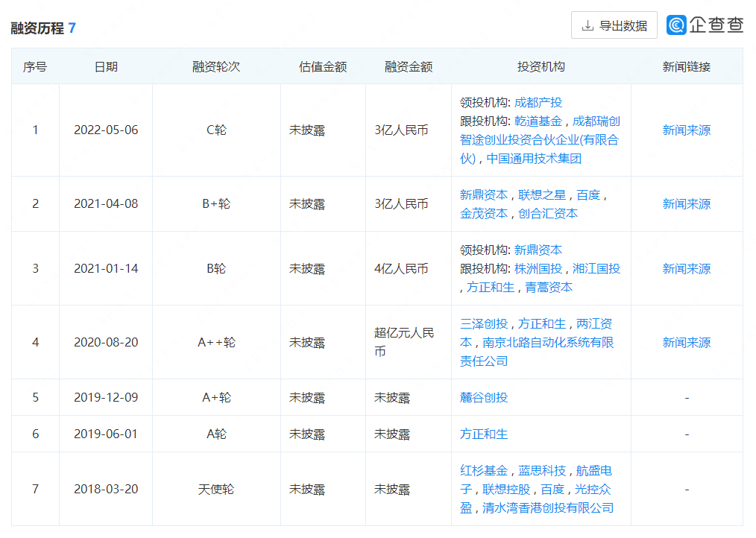Click the 企查查 logo

705,25
